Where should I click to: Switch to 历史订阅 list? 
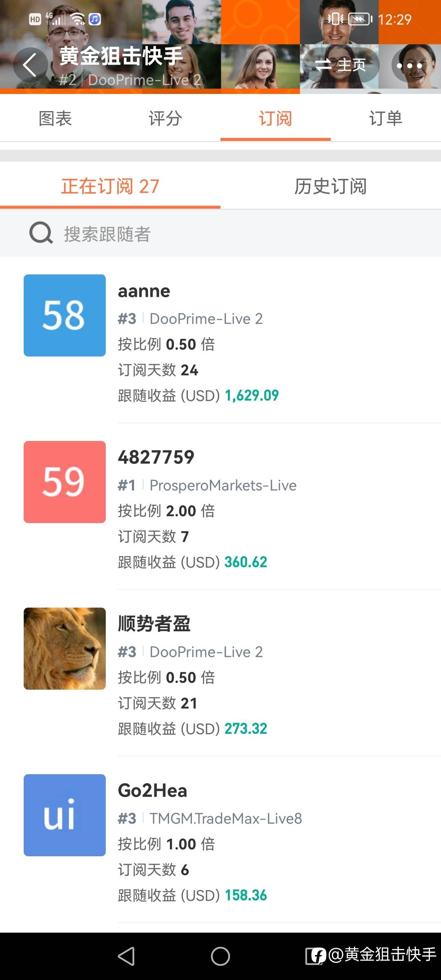pos(331,187)
